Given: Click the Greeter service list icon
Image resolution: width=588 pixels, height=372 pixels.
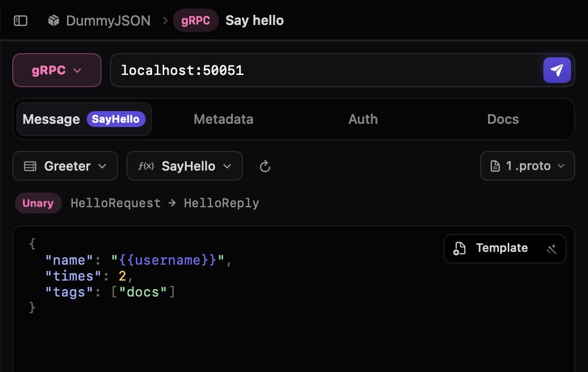Looking at the screenshot, I should (30, 166).
